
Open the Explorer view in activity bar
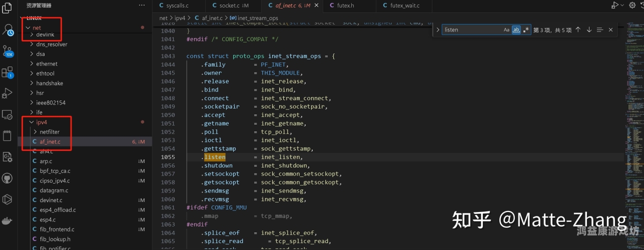8,8
